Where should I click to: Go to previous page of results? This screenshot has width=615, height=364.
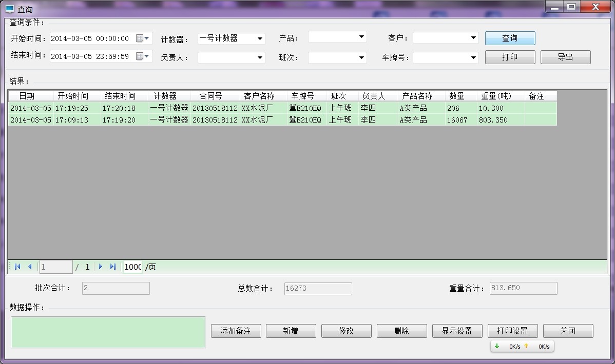click(x=30, y=267)
